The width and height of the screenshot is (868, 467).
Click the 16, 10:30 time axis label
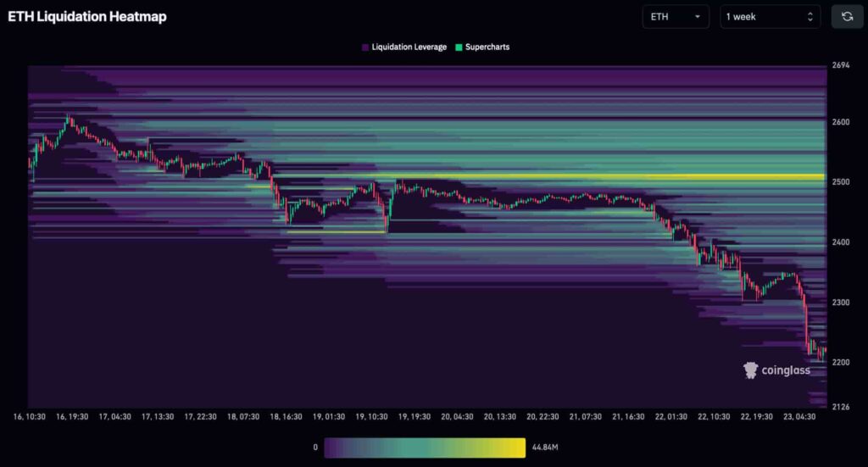point(30,417)
